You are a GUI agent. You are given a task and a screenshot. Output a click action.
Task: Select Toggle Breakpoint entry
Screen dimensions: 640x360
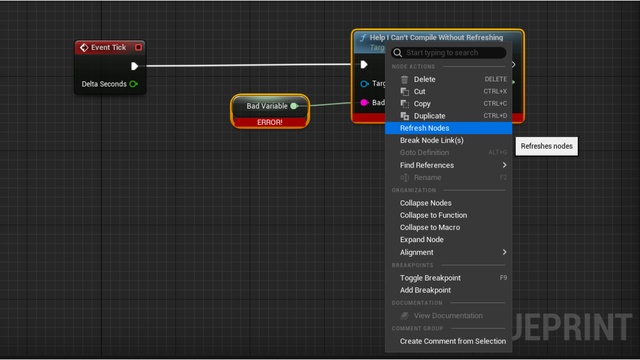coord(449,278)
